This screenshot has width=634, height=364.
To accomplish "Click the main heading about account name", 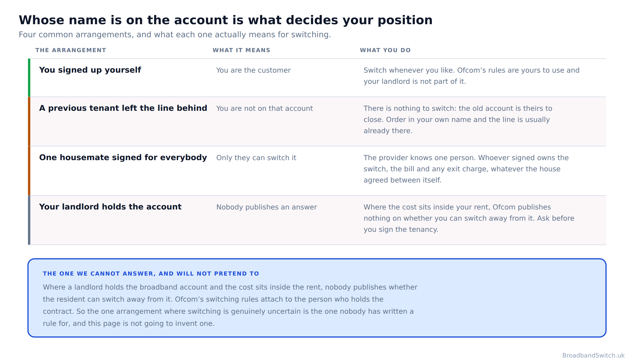I will [x=226, y=20].
